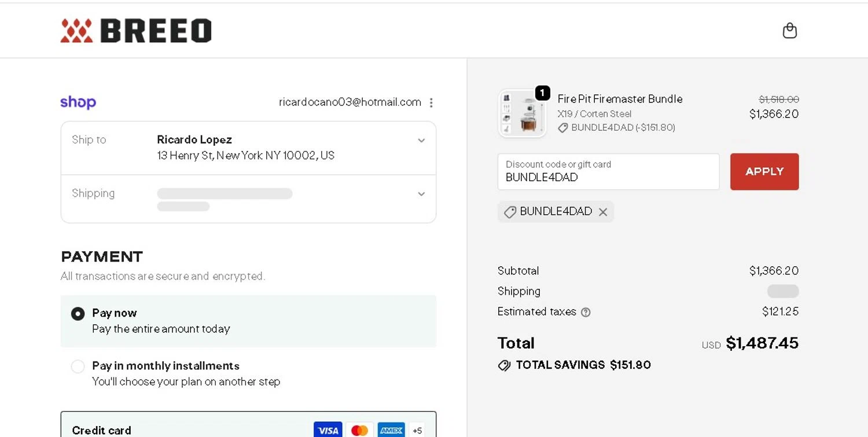
Task: Click the Ship to label
Action: tap(89, 139)
